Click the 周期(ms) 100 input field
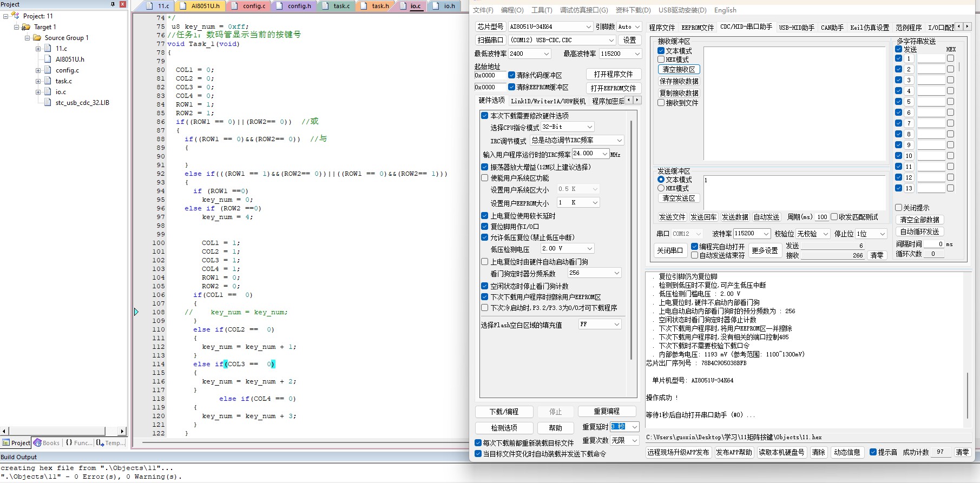Screen dimensions: 980x483 822,217
